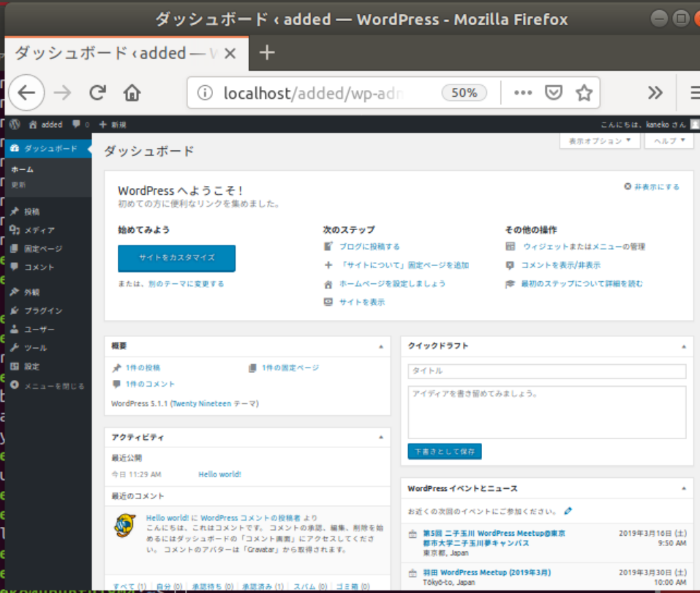
Task: Open 羽田 WordPress Meetup (2019年3月) event
Action: tap(487, 573)
